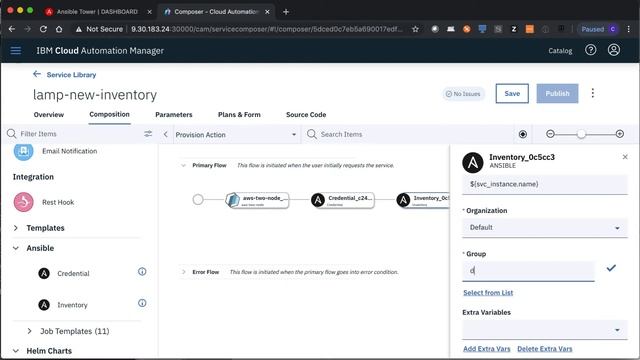Click the Save button
Screen dimensions: 640x360
(512, 93)
